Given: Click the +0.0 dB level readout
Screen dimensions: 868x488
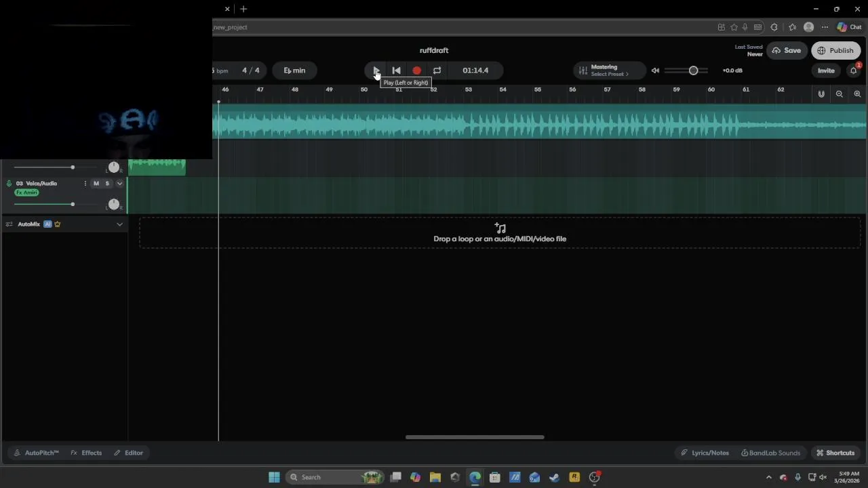Looking at the screenshot, I should tap(732, 70).
